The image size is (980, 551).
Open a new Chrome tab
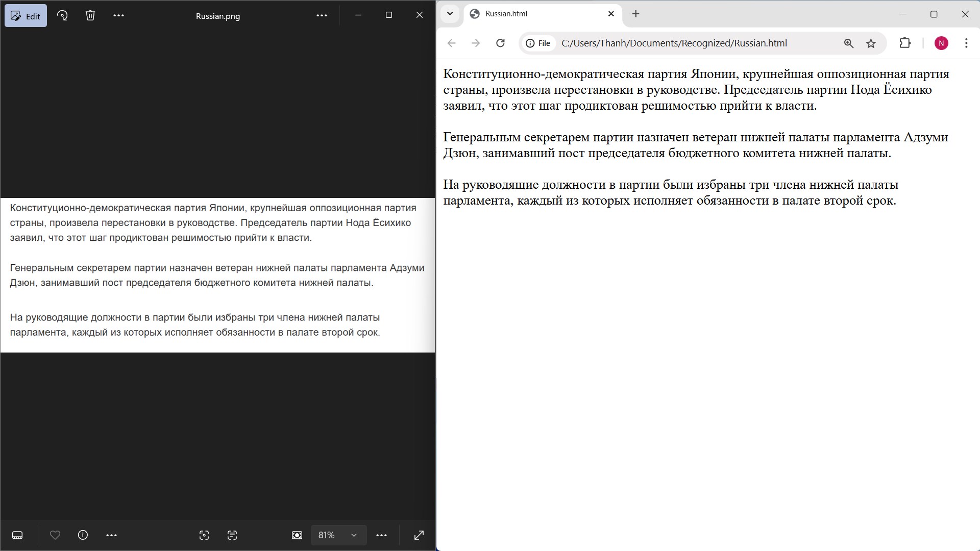coord(635,14)
